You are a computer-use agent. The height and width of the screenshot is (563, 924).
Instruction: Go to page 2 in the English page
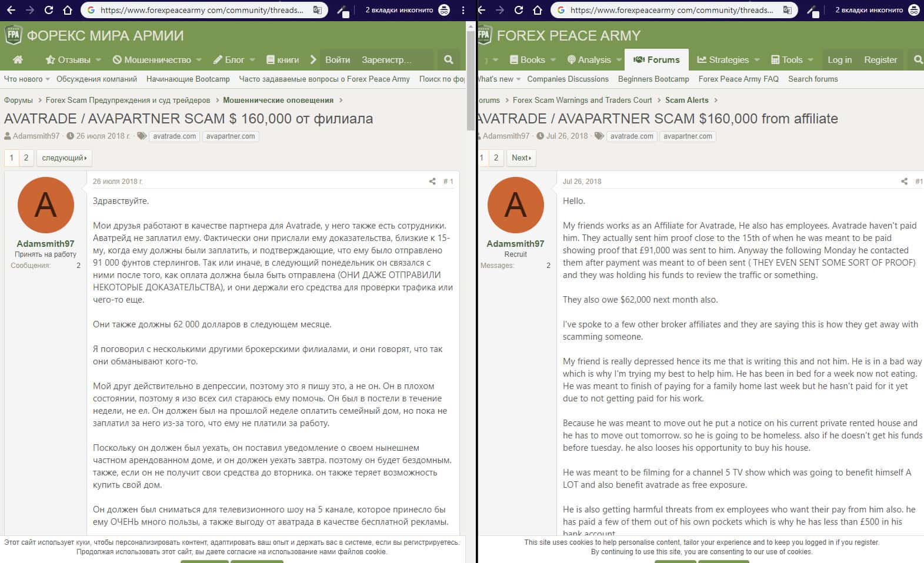point(496,157)
